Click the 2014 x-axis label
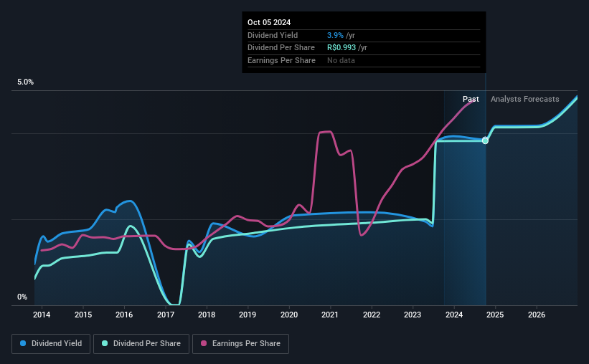The image size is (589, 364). (42, 315)
